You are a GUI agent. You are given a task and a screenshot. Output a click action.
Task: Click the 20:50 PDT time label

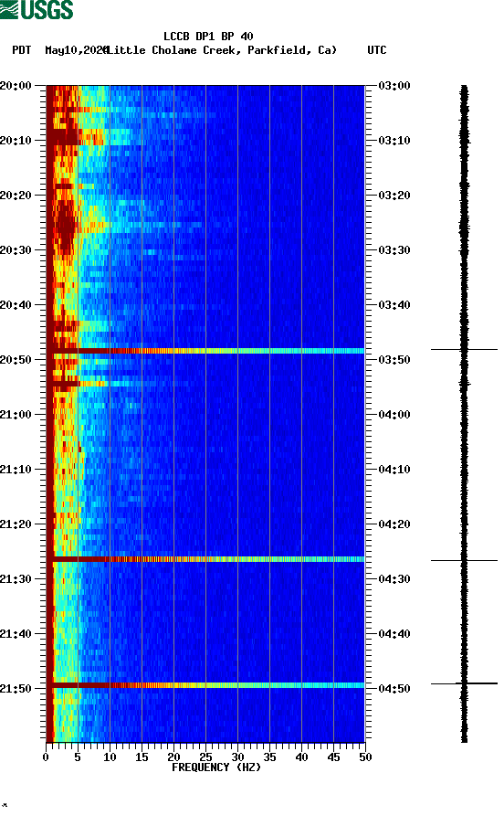click(16, 360)
